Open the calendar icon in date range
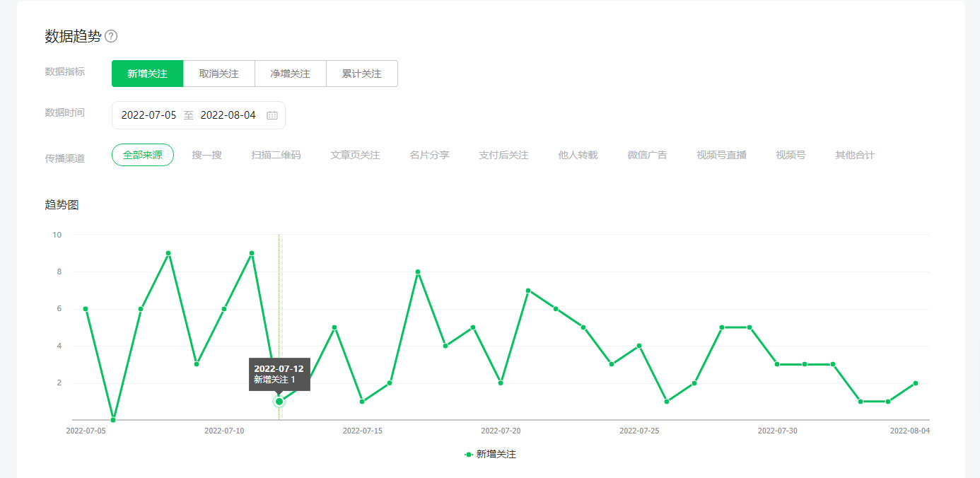The height and width of the screenshot is (478, 980). point(272,115)
